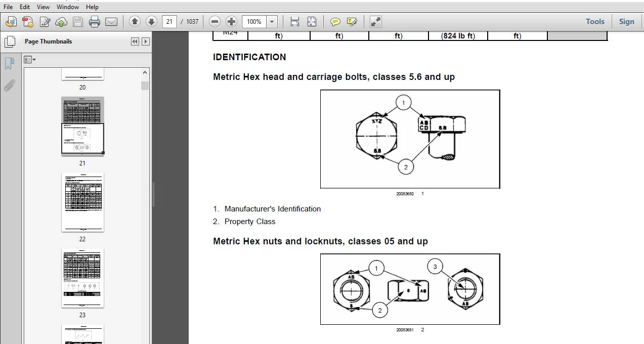Click the thumbnails scrollbar thumb
Screen dimensions: 644x344
click(145, 85)
